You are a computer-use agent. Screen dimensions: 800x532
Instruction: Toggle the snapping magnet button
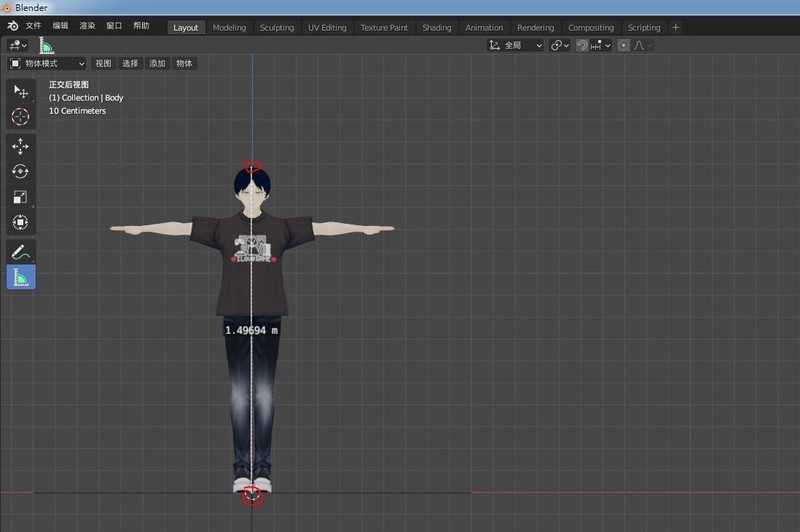582,45
